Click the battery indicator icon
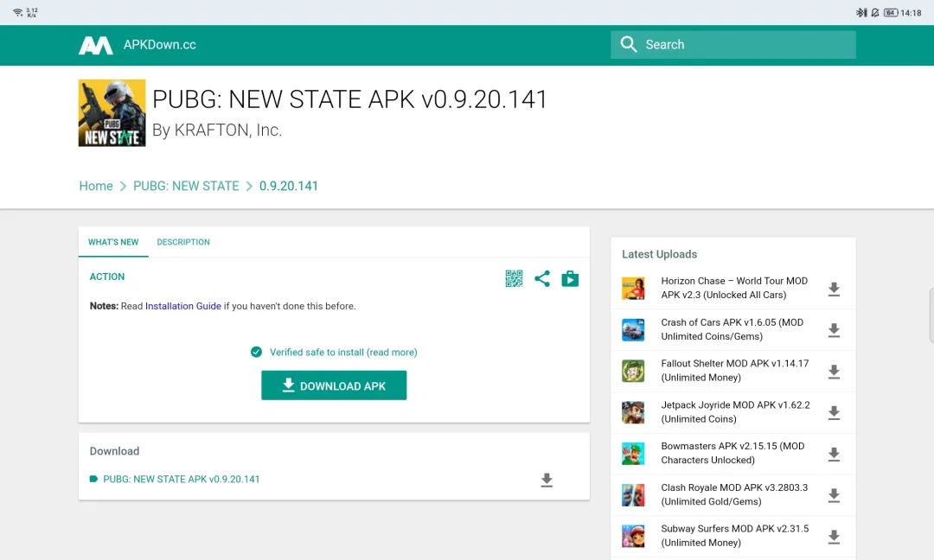The width and height of the screenshot is (934, 560). 891,12
